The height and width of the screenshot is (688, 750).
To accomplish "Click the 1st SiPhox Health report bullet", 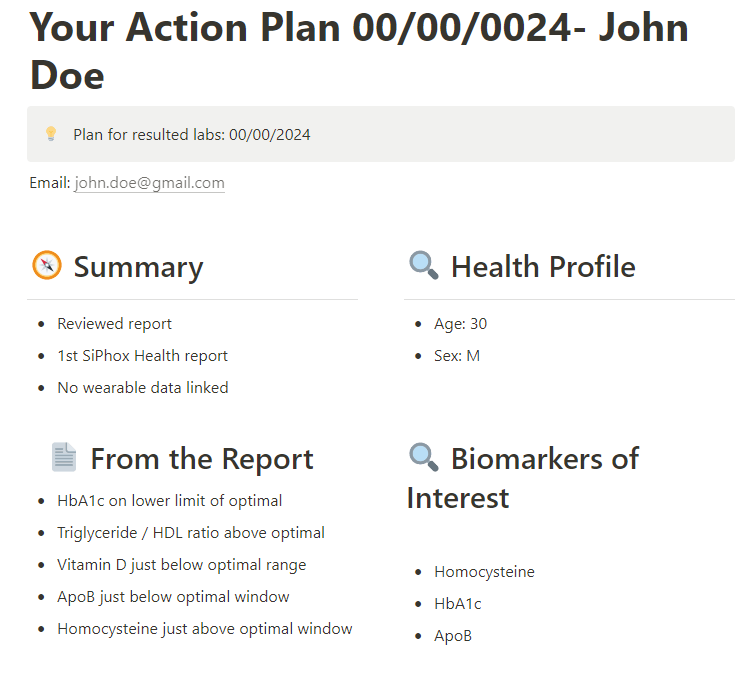I will click(142, 356).
